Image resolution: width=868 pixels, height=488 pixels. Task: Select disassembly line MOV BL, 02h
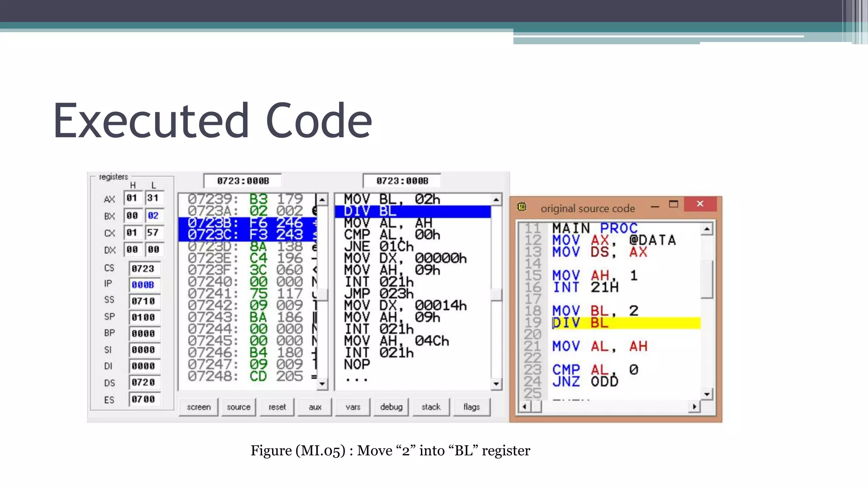tap(412, 199)
